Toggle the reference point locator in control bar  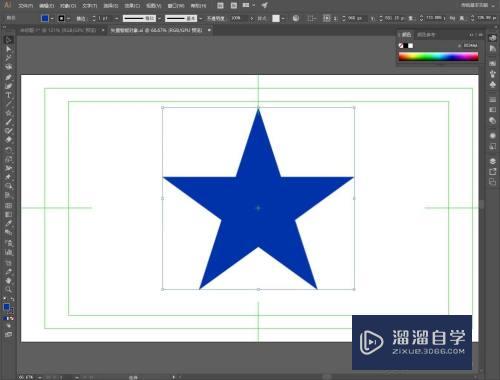(327, 18)
